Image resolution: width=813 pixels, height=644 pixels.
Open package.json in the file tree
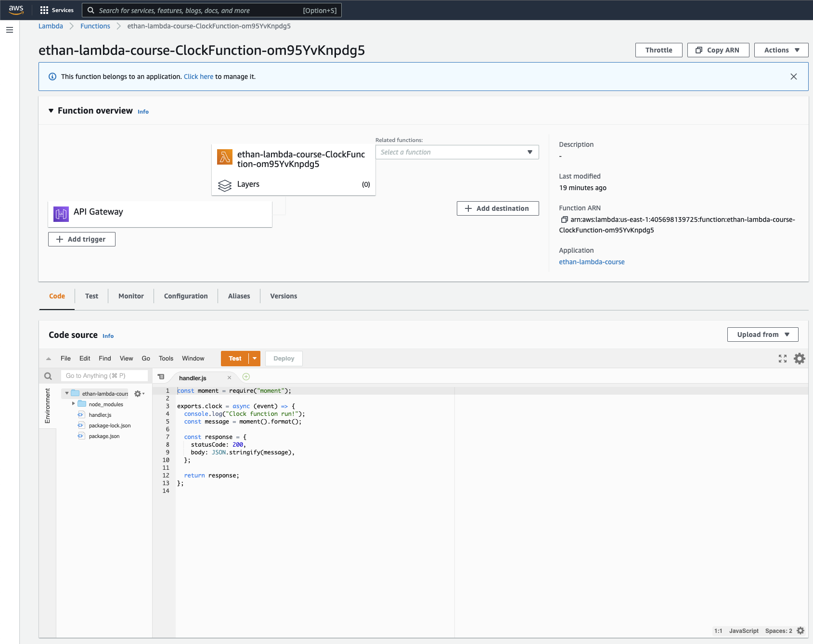pos(104,436)
